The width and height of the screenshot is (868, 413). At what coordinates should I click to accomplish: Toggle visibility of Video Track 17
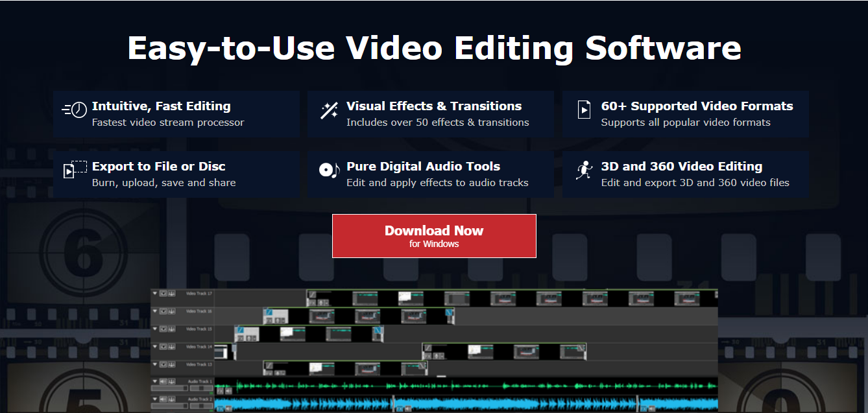tap(163, 293)
